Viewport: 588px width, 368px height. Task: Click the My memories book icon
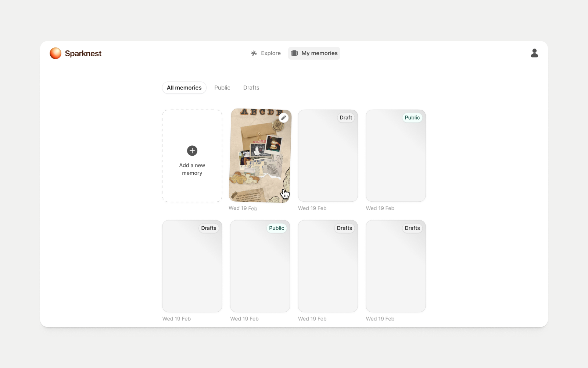coord(294,53)
